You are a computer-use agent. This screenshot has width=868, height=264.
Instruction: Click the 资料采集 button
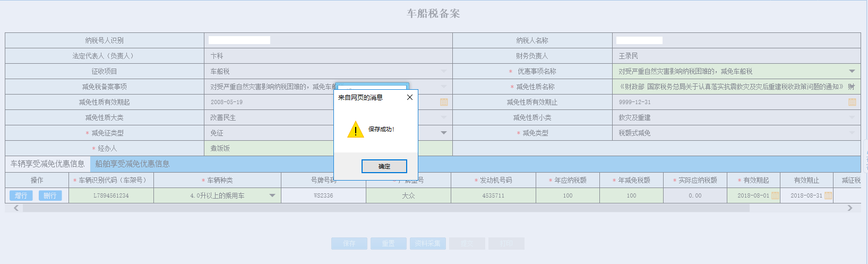click(427, 243)
